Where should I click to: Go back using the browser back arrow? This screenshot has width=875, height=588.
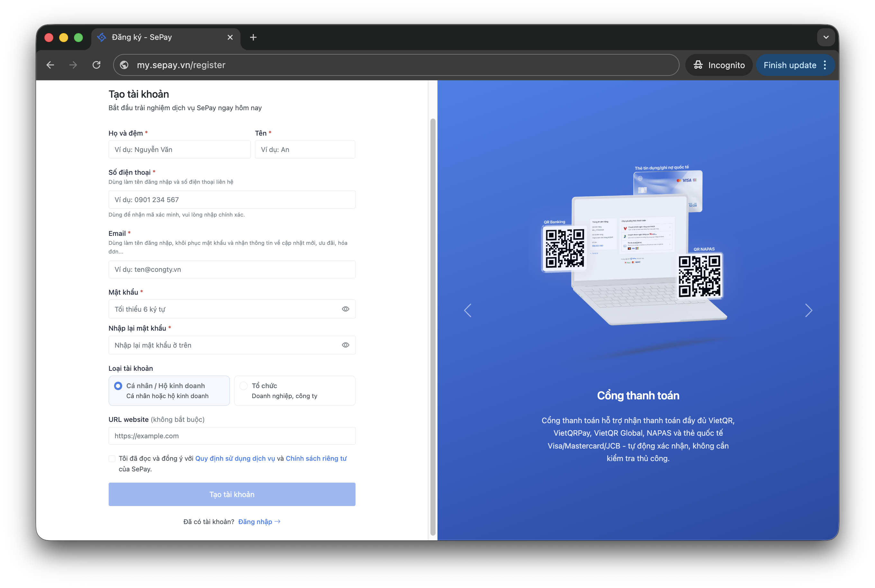pyautogui.click(x=50, y=65)
